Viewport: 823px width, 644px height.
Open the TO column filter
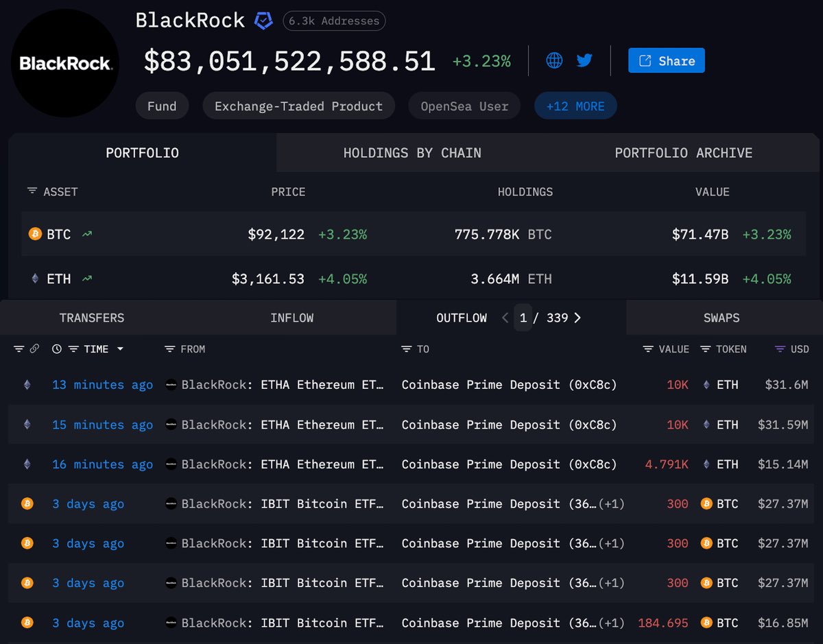pos(407,349)
